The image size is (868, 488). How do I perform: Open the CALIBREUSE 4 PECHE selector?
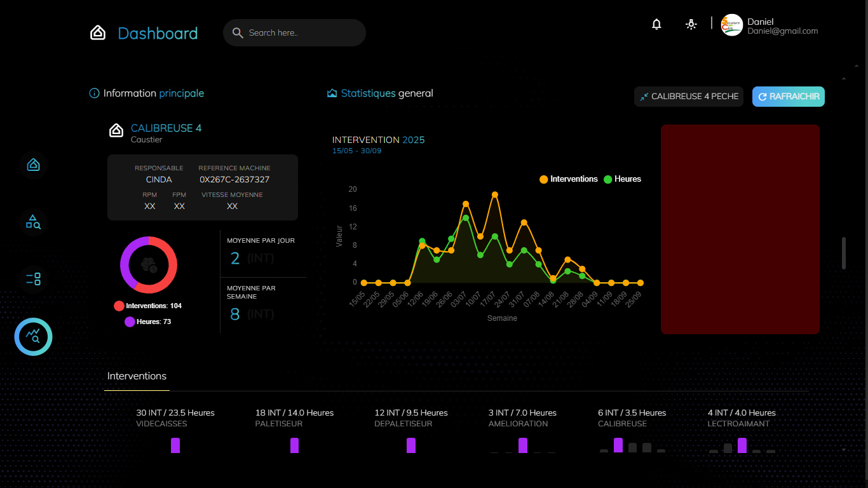point(688,97)
